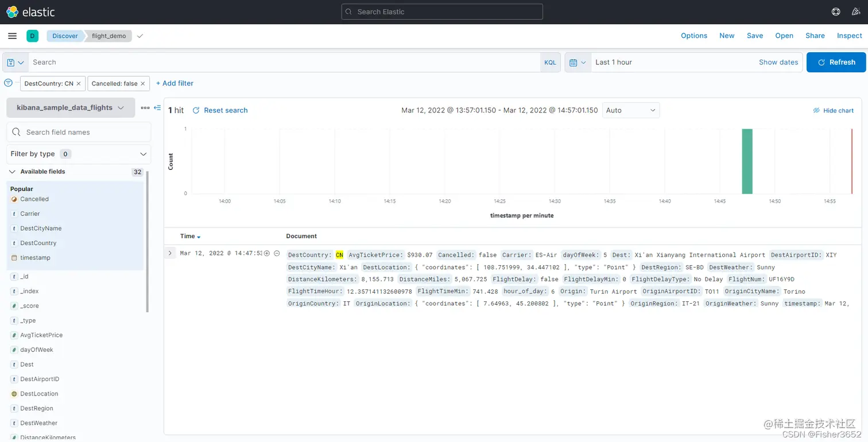The width and height of the screenshot is (868, 442).
Task: Open the help menu icon
Action: 836,11
